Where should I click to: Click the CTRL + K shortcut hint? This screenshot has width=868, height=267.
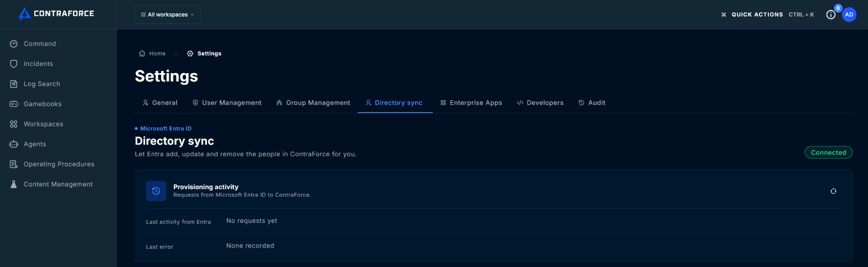click(x=801, y=14)
